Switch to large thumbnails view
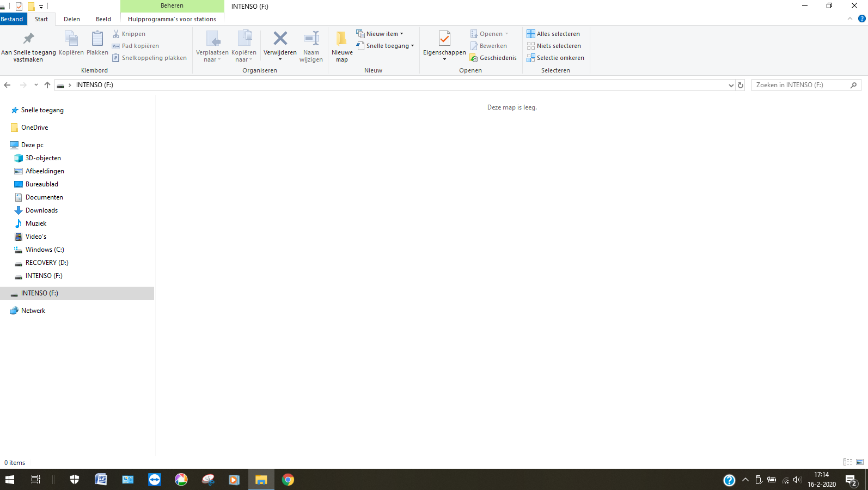 (860, 462)
